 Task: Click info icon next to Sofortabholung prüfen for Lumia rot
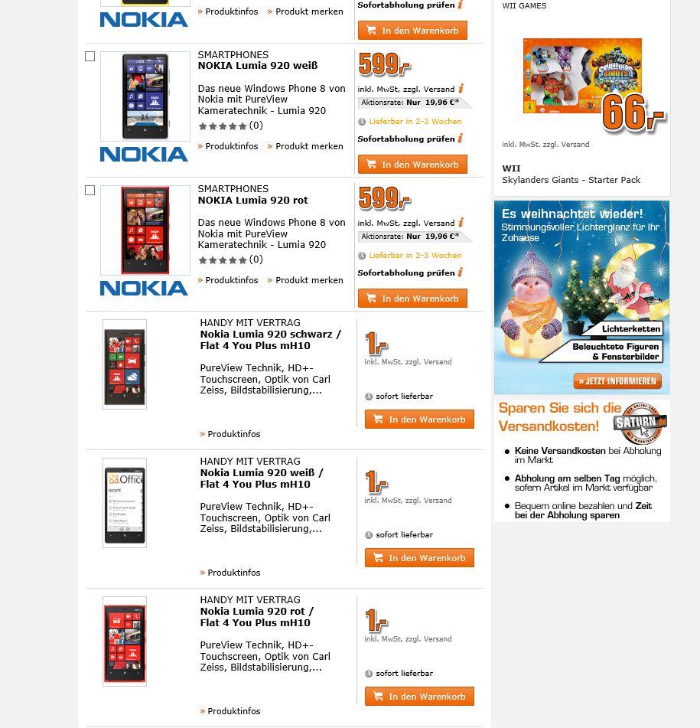(461, 272)
